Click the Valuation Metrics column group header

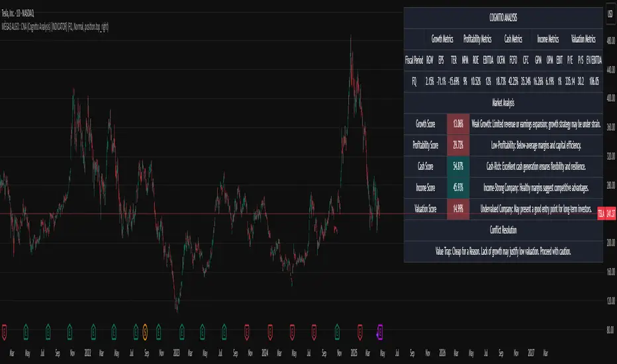click(x=583, y=39)
